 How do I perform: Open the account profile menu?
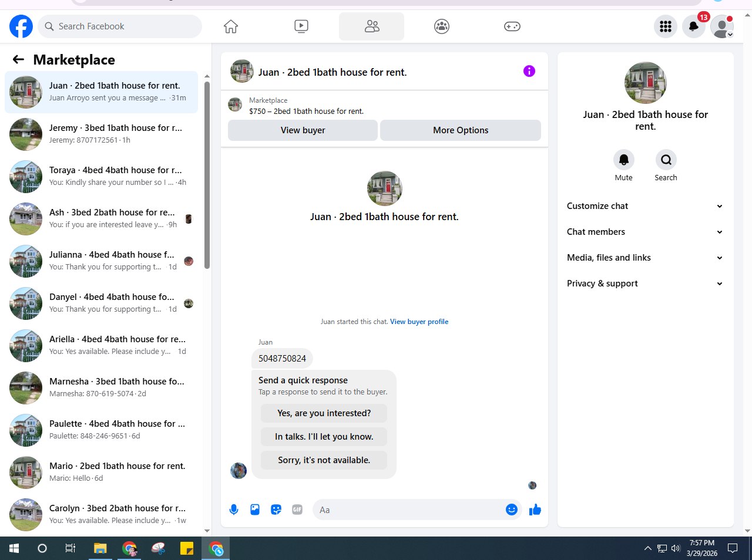722,26
